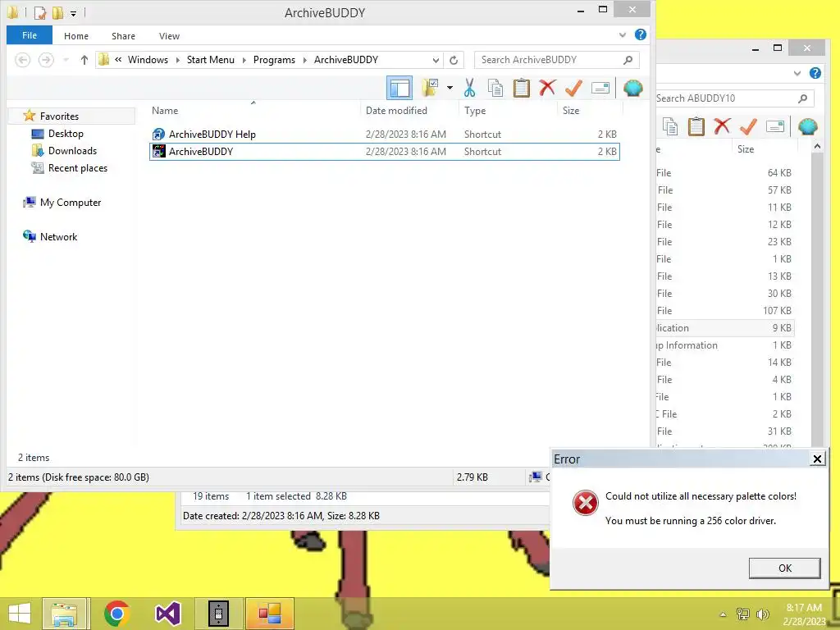Viewport: 840px width, 630px height.
Task: Click the orange checkmark Properties icon in ArchiveBUDDY toolbar
Action: [573, 88]
